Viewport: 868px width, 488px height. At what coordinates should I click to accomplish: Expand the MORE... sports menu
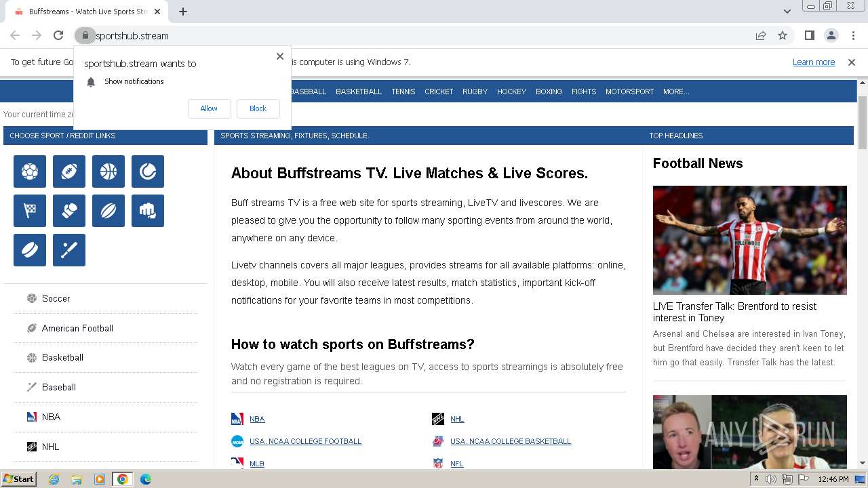[x=676, y=91]
